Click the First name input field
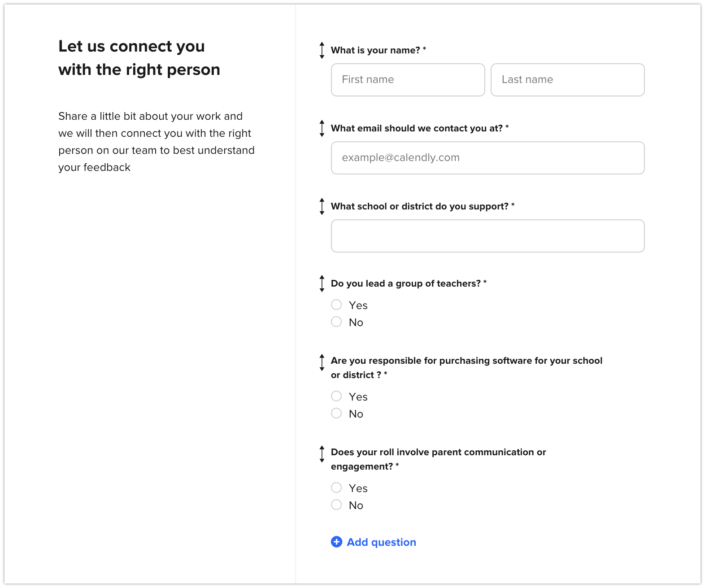The height and width of the screenshot is (588, 705). 408,80
